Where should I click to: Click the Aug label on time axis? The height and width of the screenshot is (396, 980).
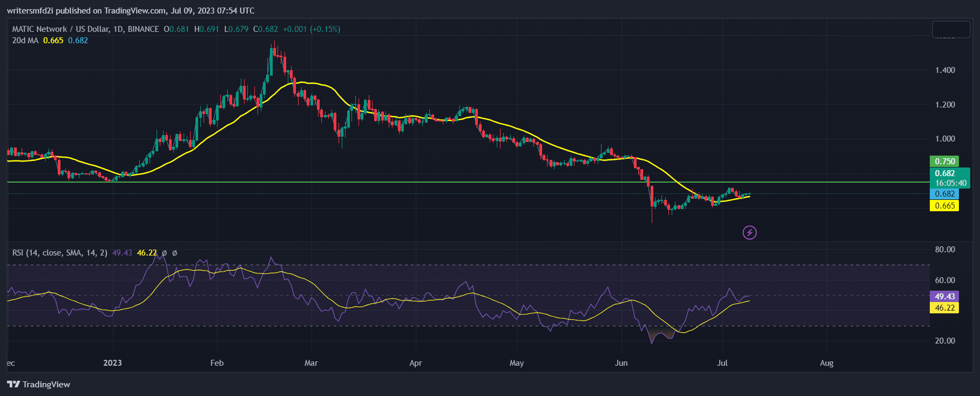click(826, 363)
